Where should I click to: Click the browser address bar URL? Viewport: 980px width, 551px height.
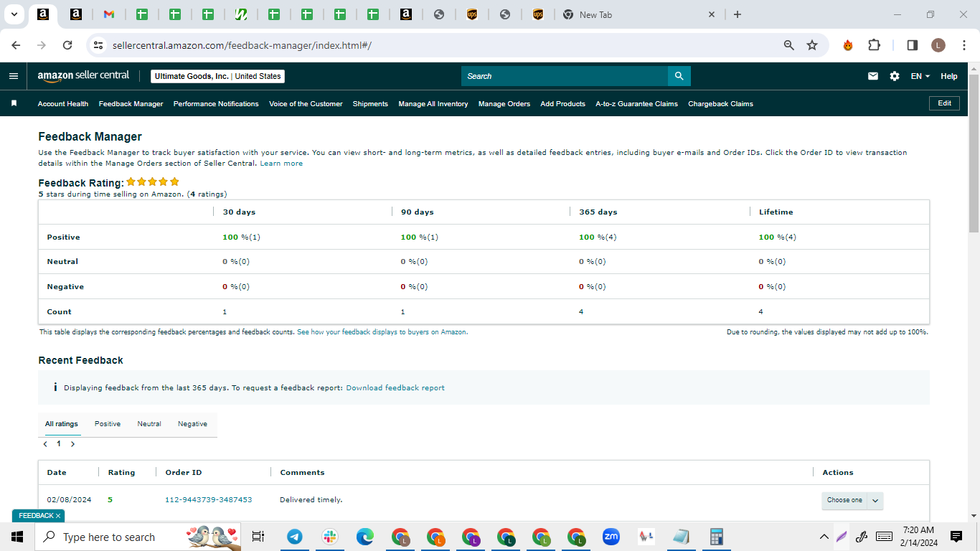pos(242,45)
